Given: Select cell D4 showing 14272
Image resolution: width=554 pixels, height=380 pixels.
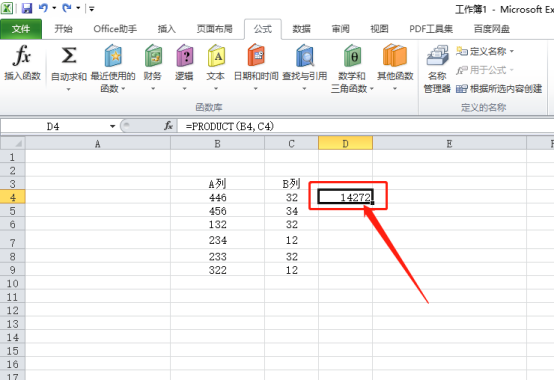Looking at the screenshot, I should [346, 197].
